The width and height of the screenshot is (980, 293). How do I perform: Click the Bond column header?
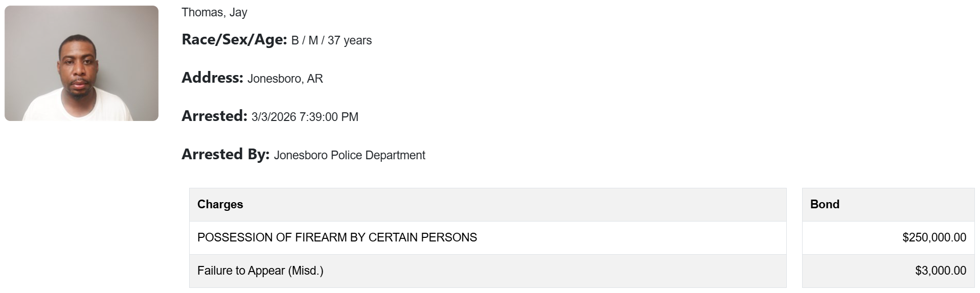[825, 205]
